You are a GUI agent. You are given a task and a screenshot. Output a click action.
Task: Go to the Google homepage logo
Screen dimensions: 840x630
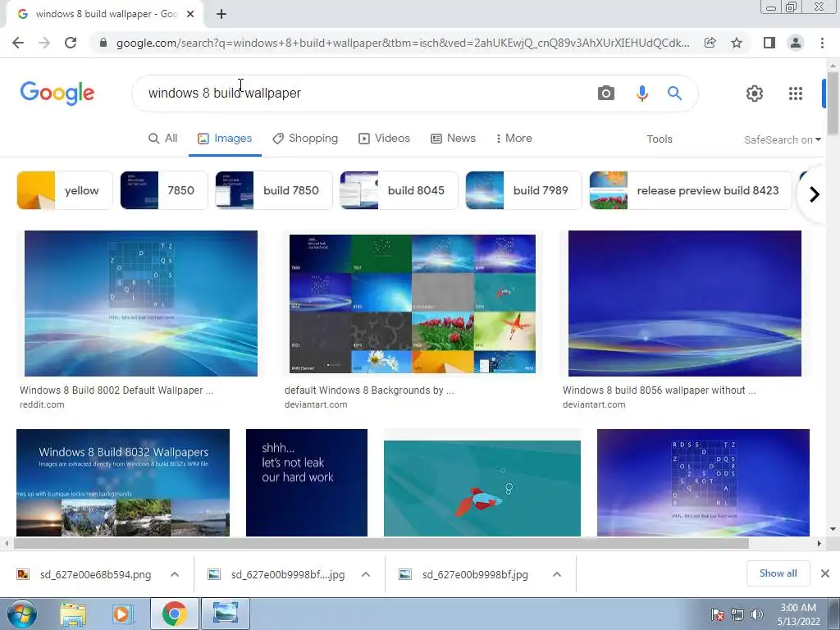point(57,94)
